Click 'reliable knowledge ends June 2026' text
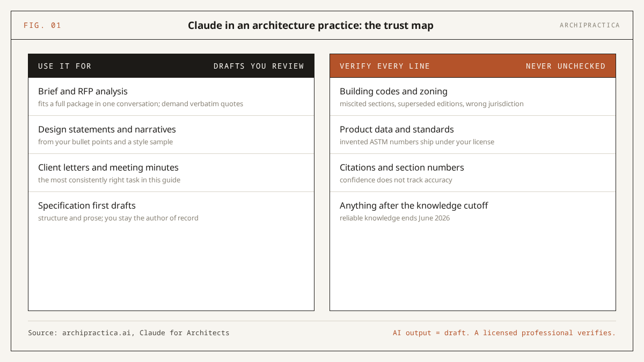644x362 pixels. (394, 218)
